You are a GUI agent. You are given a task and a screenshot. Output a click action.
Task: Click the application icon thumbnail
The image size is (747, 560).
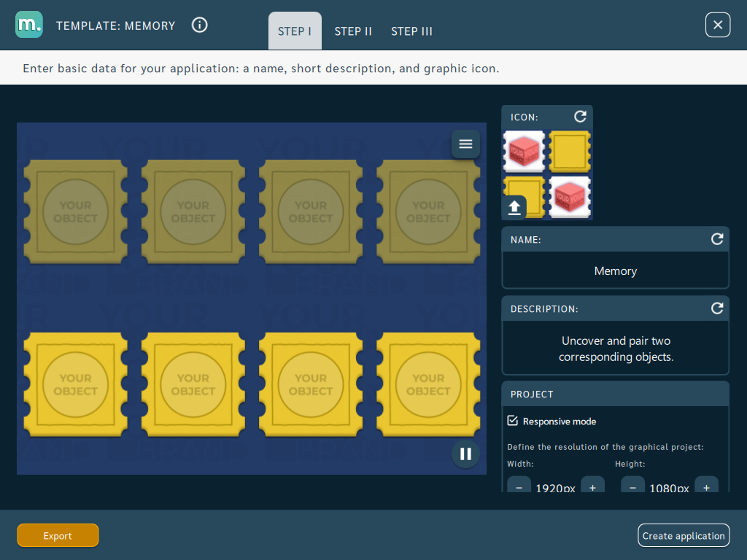pyautogui.click(x=547, y=175)
